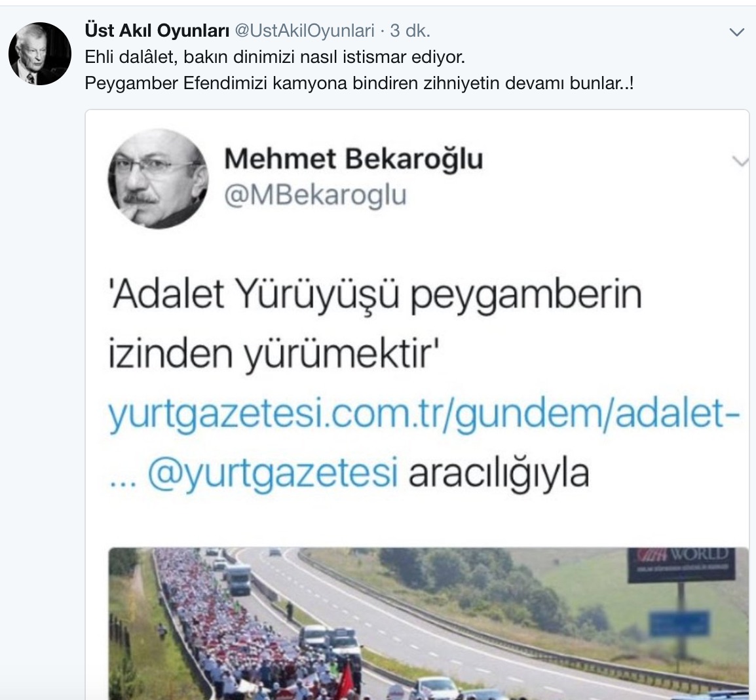Expand quoted tweet's chevron menu
Image resolution: width=756 pixels, height=700 pixels.
coord(740,161)
